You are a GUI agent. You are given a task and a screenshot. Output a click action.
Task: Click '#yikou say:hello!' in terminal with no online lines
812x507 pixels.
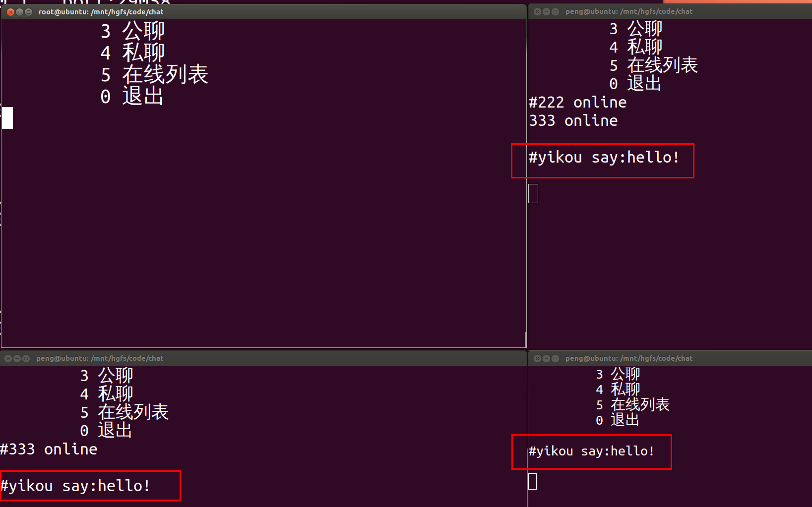click(x=592, y=451)
